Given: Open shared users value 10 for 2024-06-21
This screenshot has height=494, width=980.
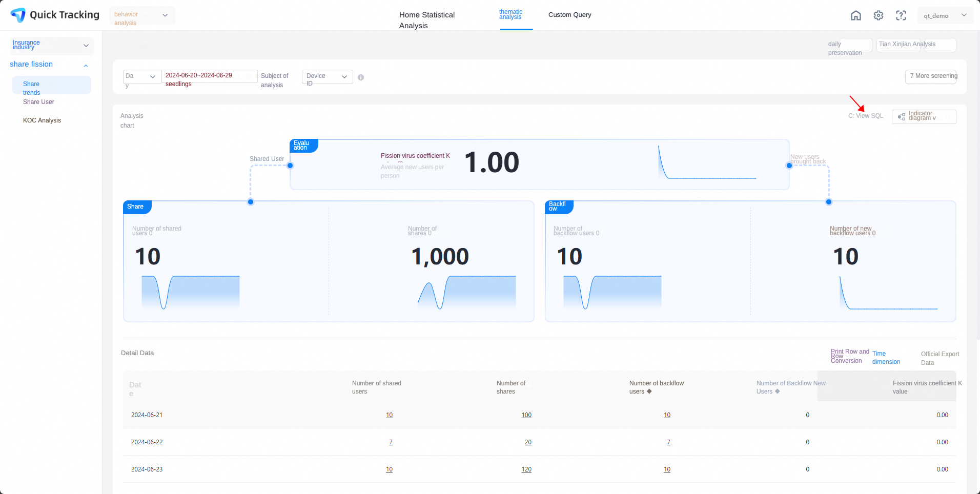Looking at the screenshot, I should pos(390,415).
